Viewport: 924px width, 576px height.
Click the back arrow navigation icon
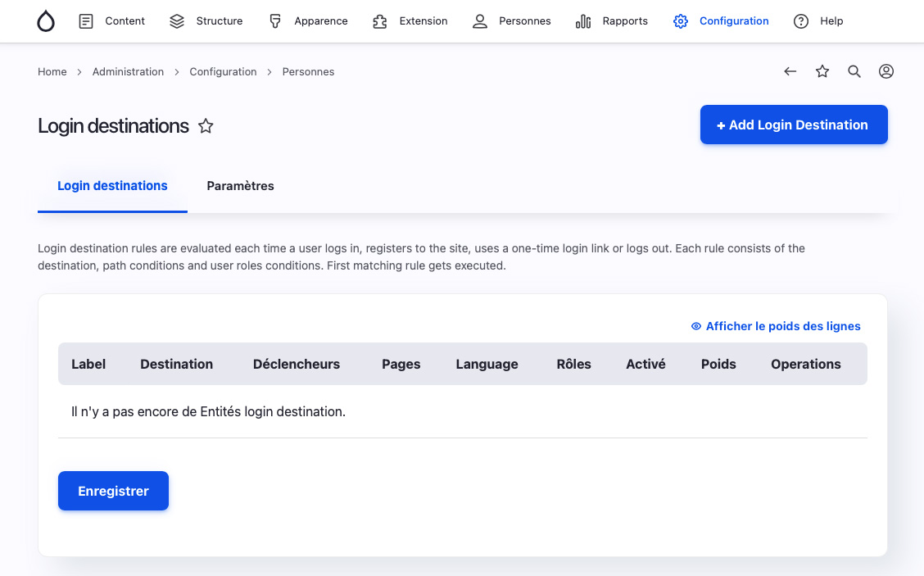point(790,71)
